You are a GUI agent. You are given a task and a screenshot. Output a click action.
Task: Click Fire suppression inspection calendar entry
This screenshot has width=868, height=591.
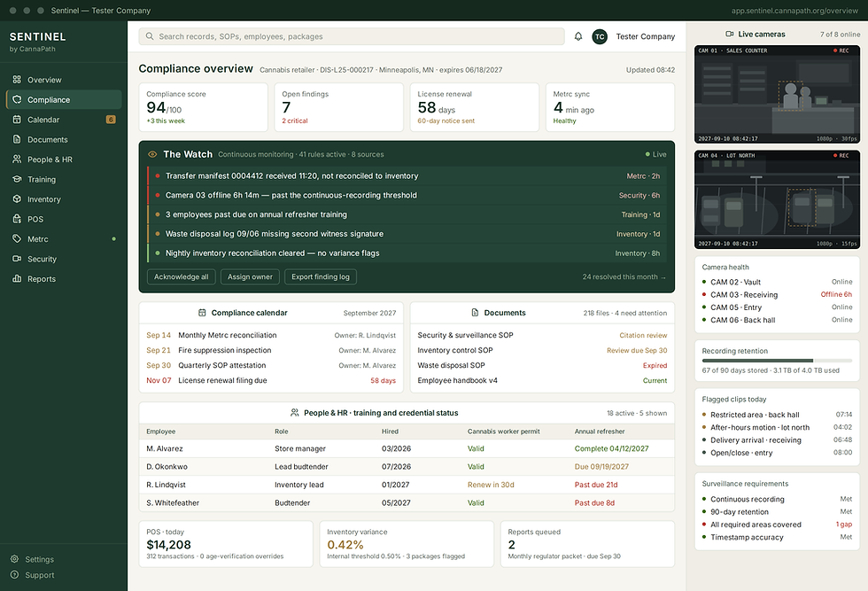(x=271, y=351)
